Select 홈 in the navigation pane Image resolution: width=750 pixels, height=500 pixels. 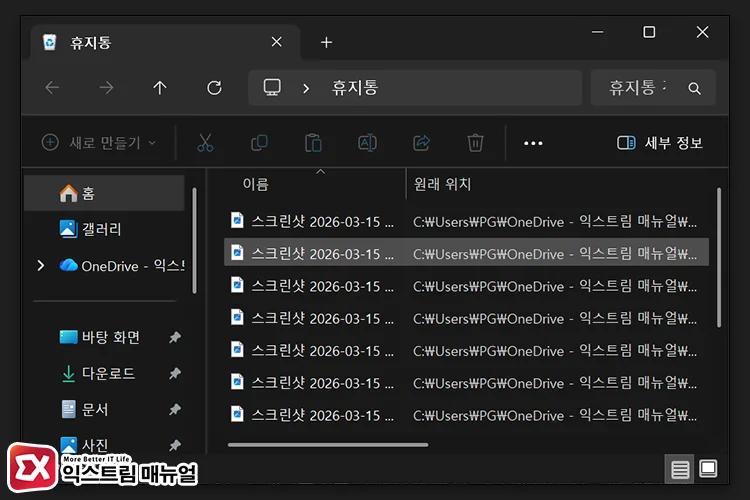pyautogui.click(x=104, y=193)
